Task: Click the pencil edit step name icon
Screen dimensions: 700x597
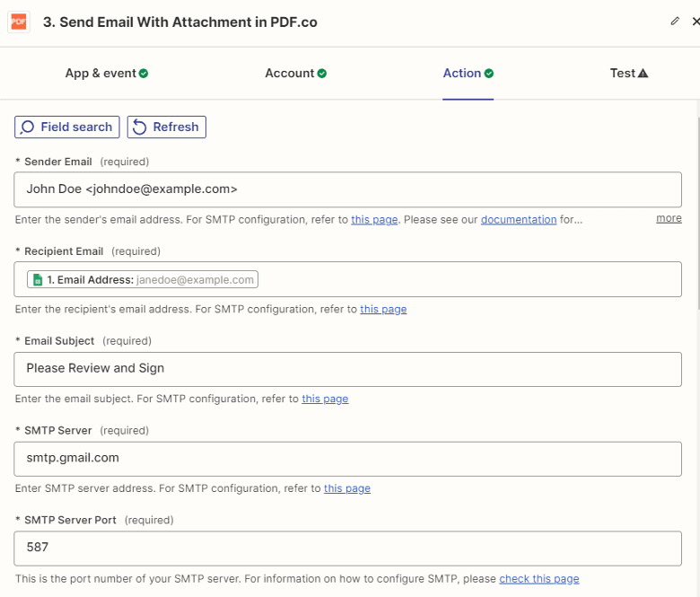Action: [675, 22]
